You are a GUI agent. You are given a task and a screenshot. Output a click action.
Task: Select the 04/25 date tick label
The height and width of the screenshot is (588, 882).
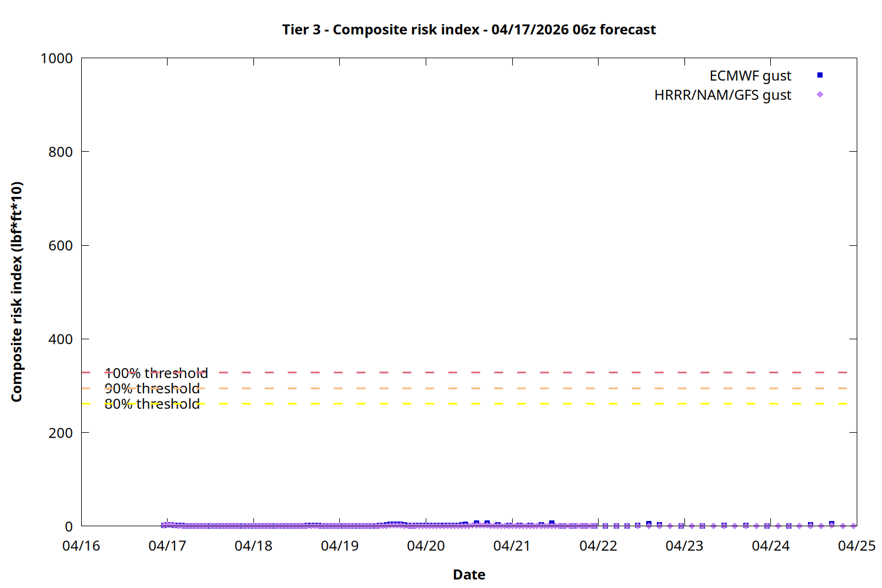coord(856,546)
